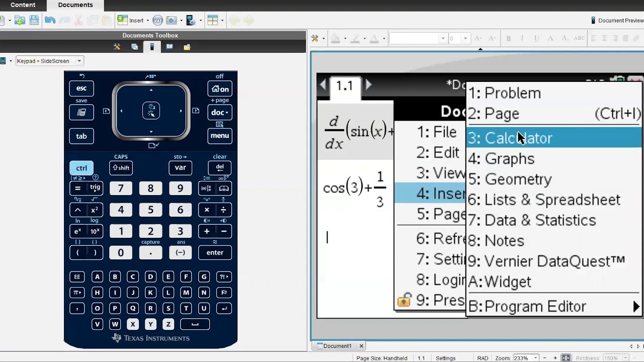Expand the Program Editor submenu arrow
This screenshot has height=362, width=644.
click(636, 306)
